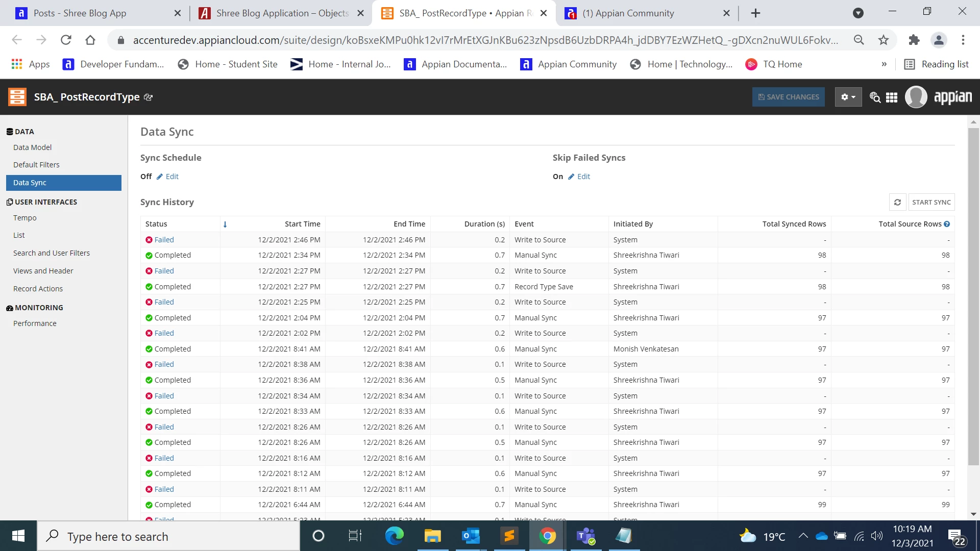Click the SAVE CHANGES button
Image resolution: width=980 pixels, height=551 pixels.
point(789,97)
